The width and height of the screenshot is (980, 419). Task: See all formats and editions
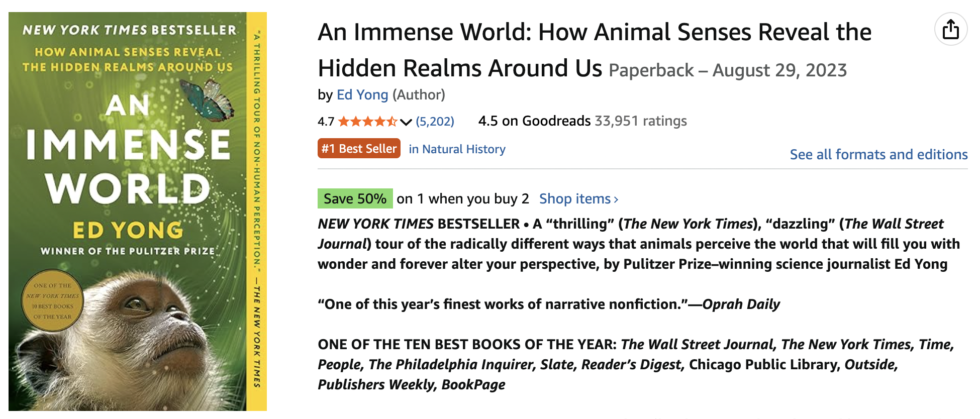878,154
